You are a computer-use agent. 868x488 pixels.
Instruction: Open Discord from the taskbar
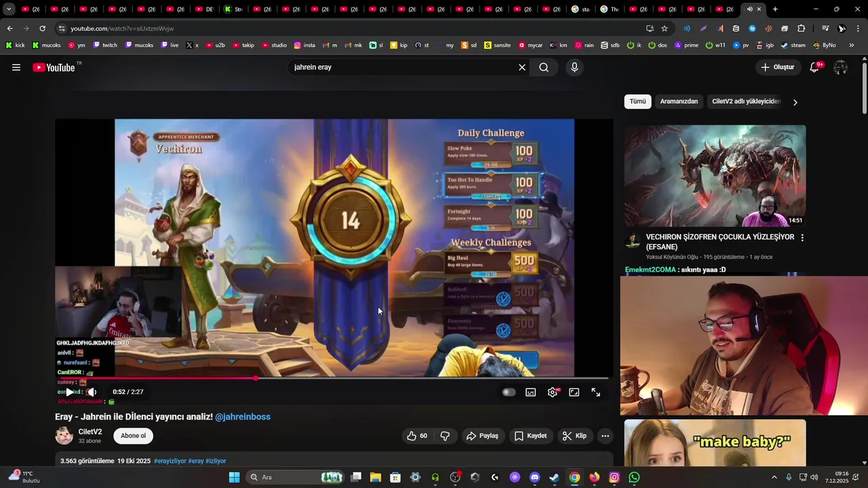pyautogui.click(x=534, y=477)
